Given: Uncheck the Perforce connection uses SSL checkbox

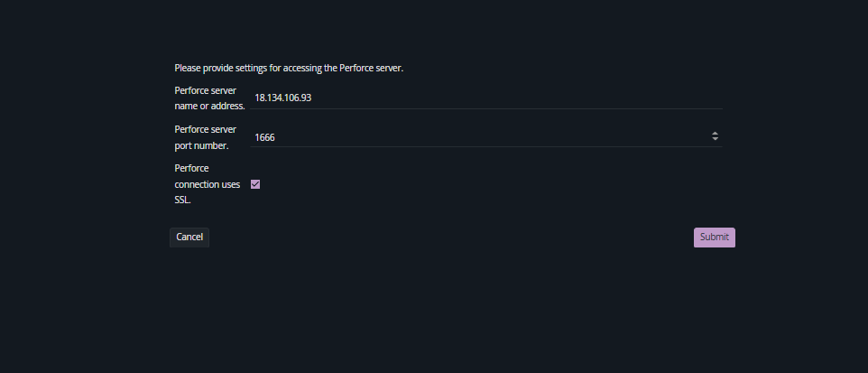Looking at the screenshot, I should click(255, 184).
